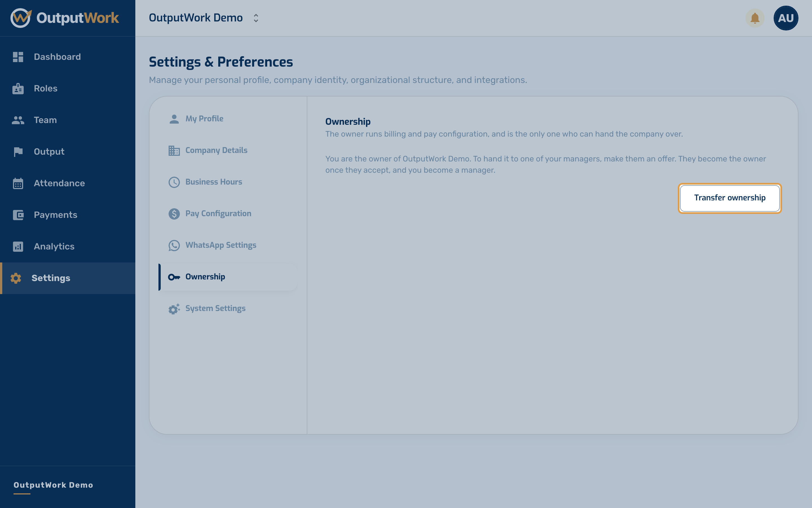The width and height of the screenshot is (812, 508).
Task: Click the Pay Configuration dollar icon
Action: point(174,214)
